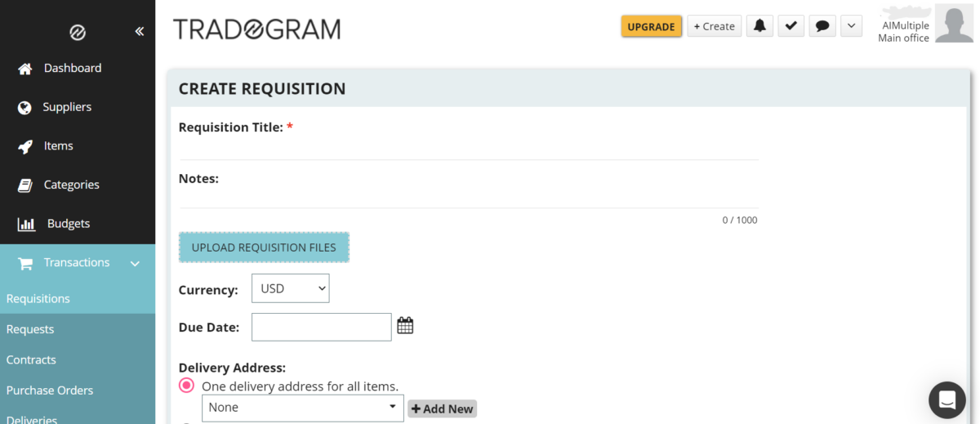Click the user profile avatar

tap(954, 23)
